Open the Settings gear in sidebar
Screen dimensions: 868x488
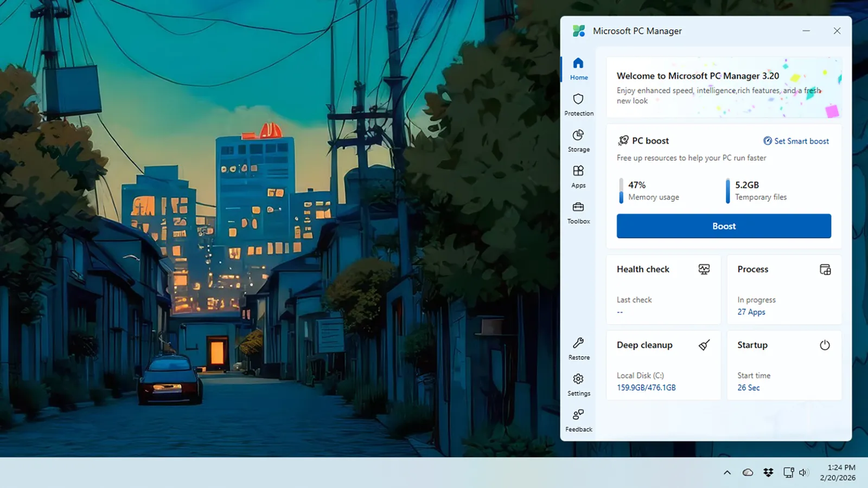click(578, 379)
